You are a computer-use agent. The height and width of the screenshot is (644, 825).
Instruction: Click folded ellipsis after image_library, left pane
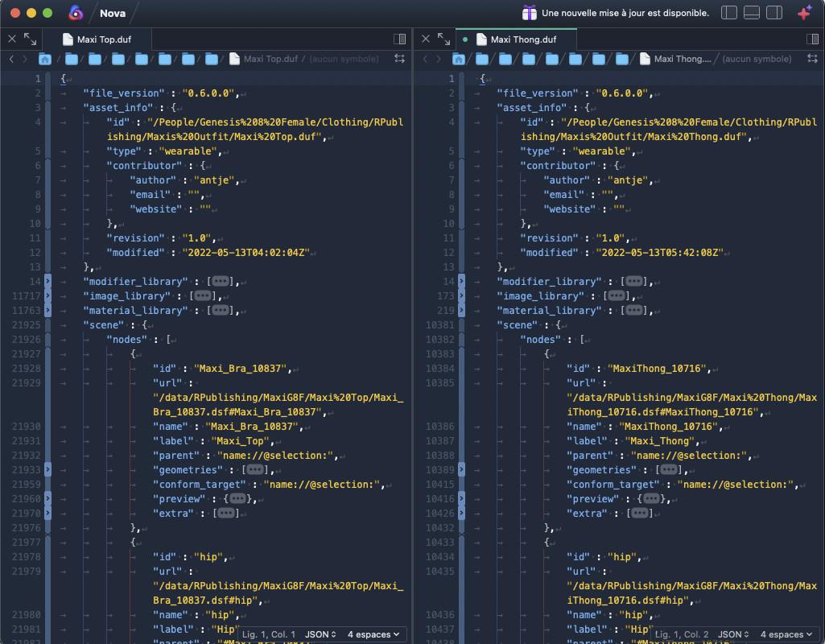(x=203, y=295)
